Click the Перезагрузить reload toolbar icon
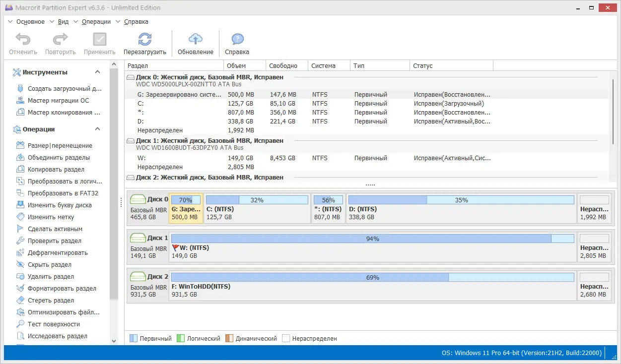 [x=144, y=40]
